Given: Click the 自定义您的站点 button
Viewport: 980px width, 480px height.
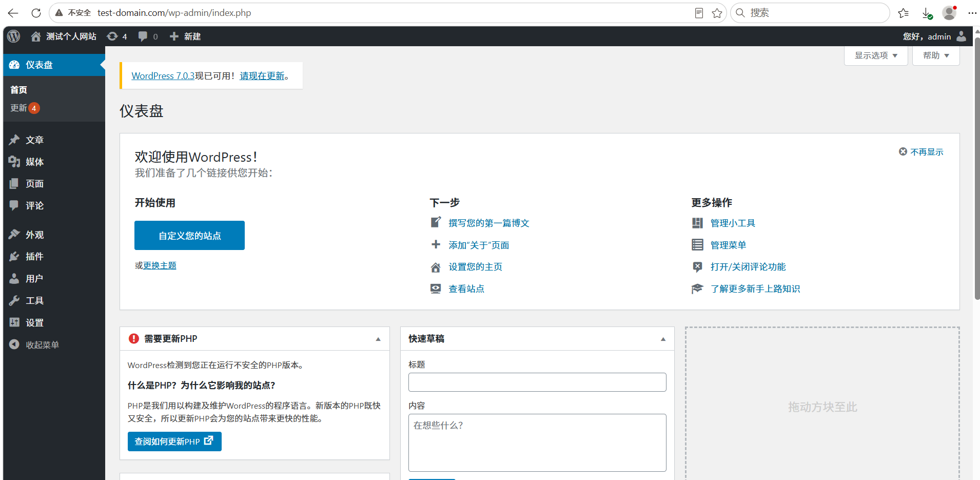Looking at the screenshot, I should [189, 236].
